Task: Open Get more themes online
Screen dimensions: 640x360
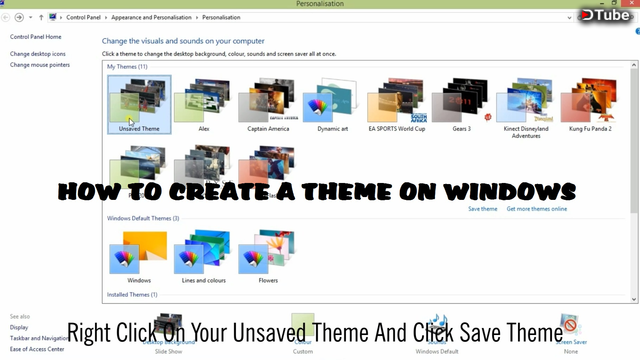Action: (x=537, y=209)
